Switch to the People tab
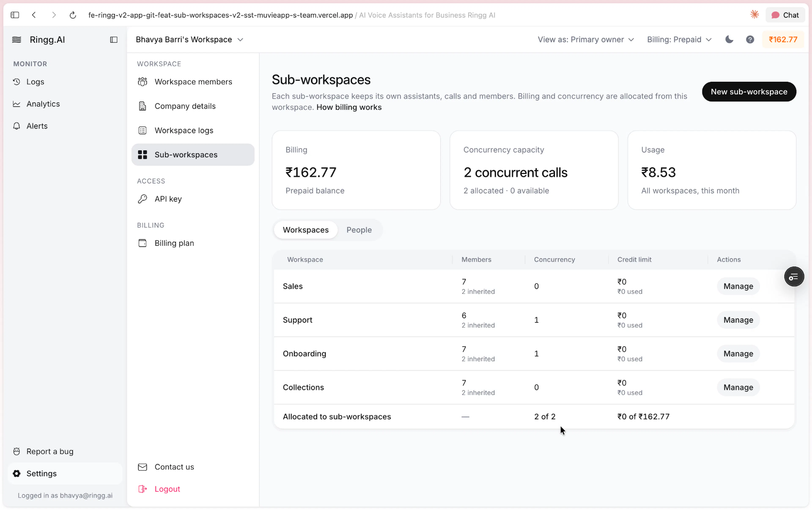 (x=359, y=230)
